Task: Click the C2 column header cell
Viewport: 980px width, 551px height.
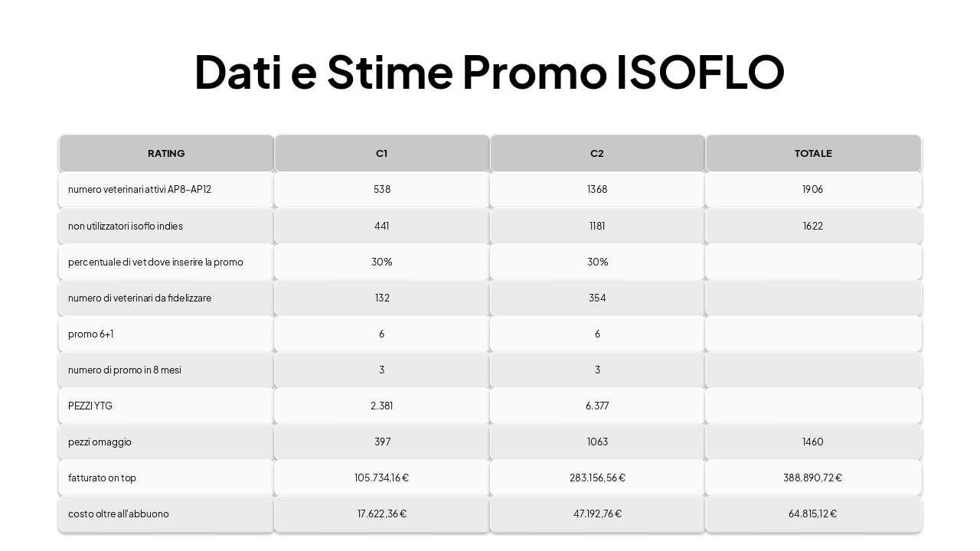Action: pyautogui.click(x=597, y=153)
